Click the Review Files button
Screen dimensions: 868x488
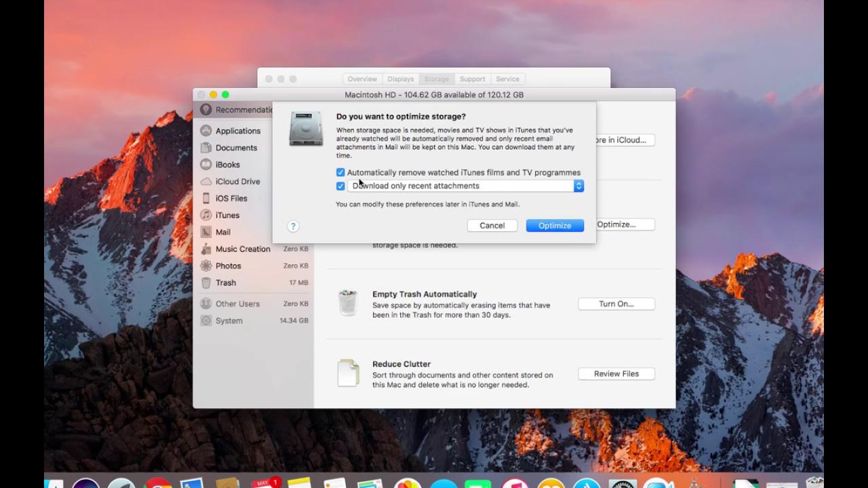pyautogui.click(x=616, y=374)
